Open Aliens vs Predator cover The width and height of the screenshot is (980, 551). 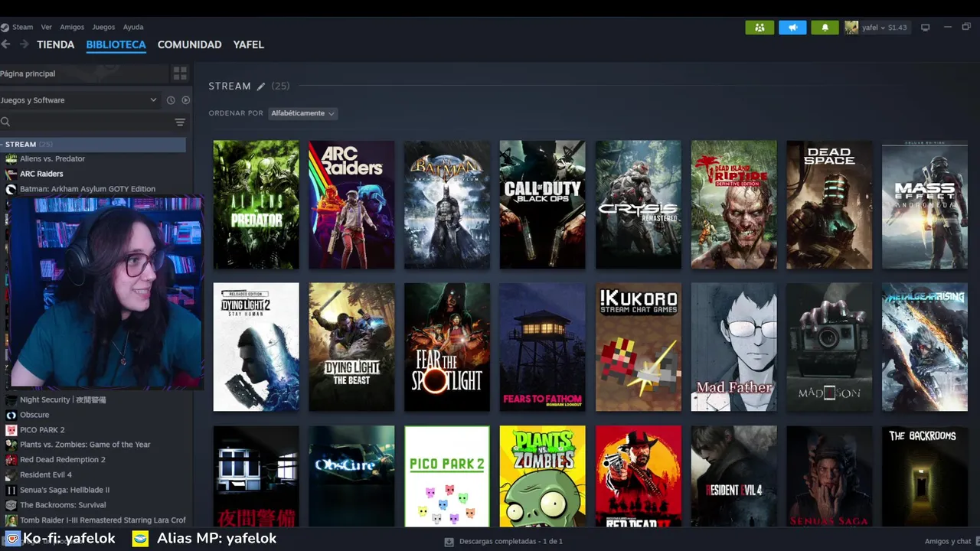[256, 204]
